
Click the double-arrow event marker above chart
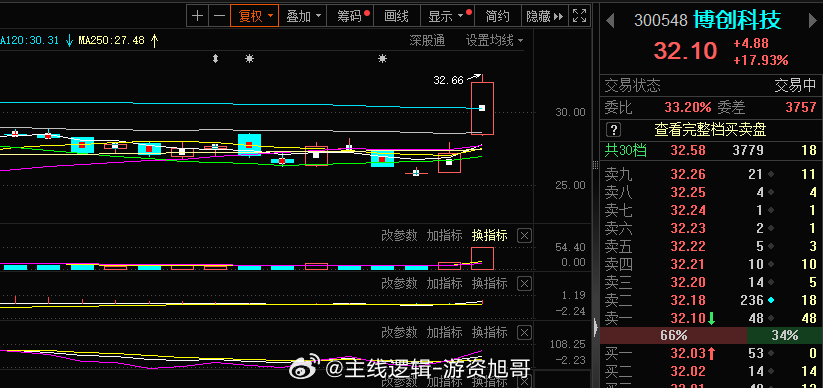(215, 59)
